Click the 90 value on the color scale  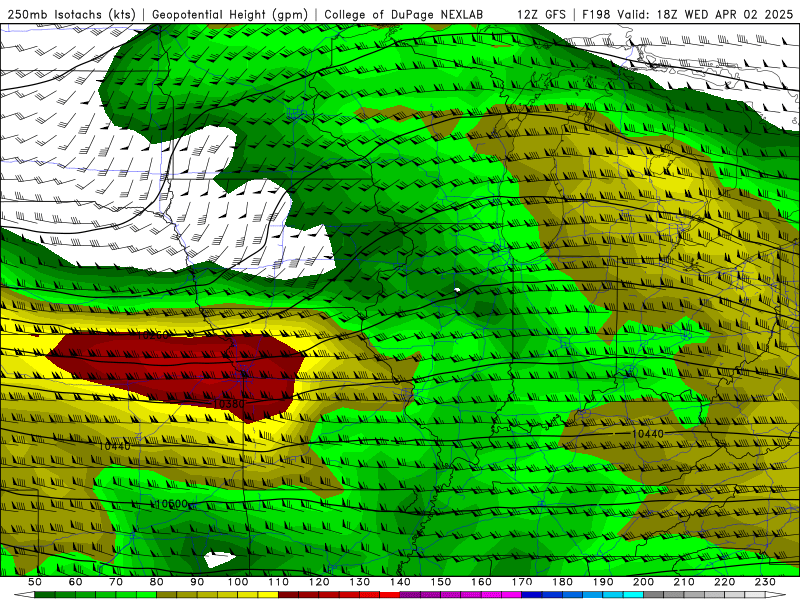coord(197,582)
